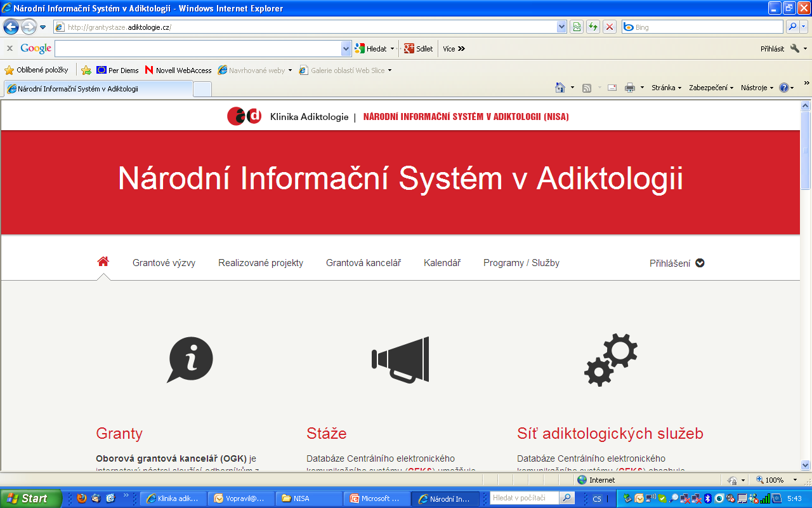Click the Read mail envelope icon

[x=612, y=88]
